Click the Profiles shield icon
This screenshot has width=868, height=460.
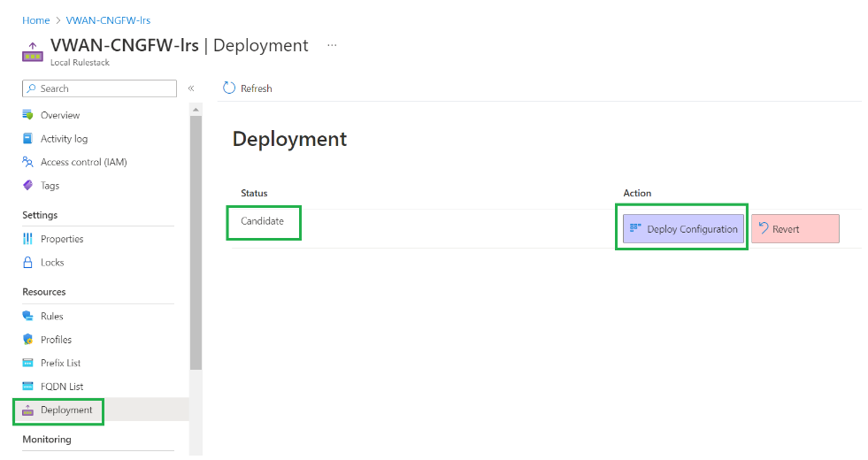(27, 340)
